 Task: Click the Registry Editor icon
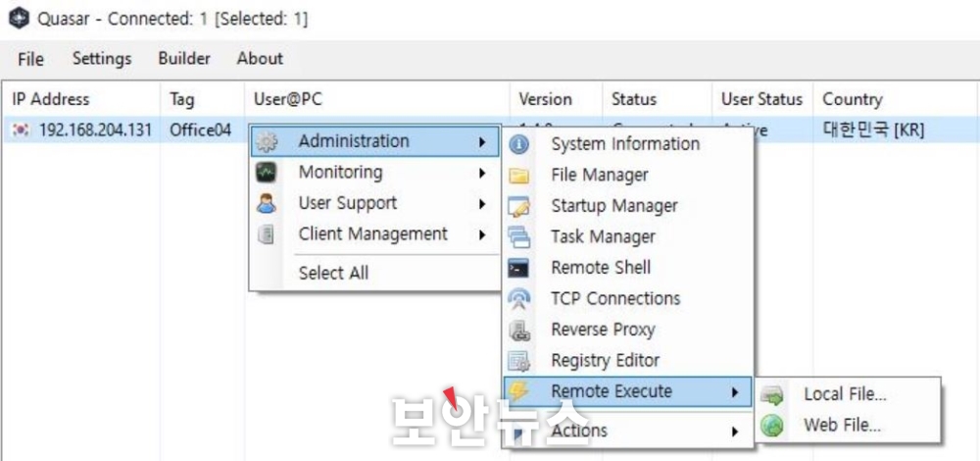pos(518,361)
